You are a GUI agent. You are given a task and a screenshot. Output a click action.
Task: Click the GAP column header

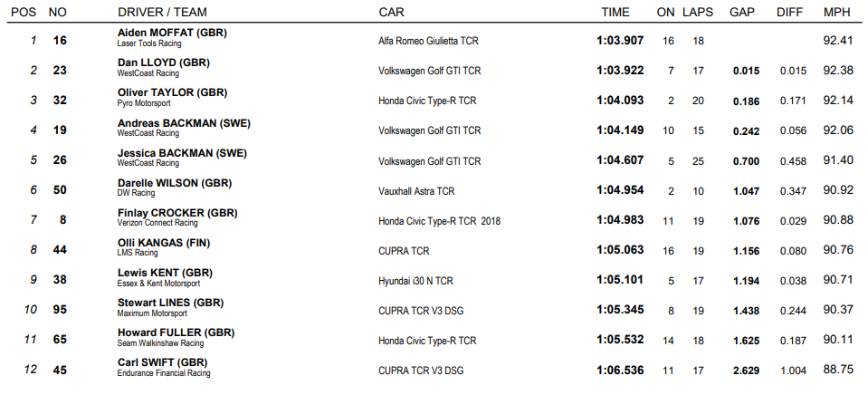[741, 12]
